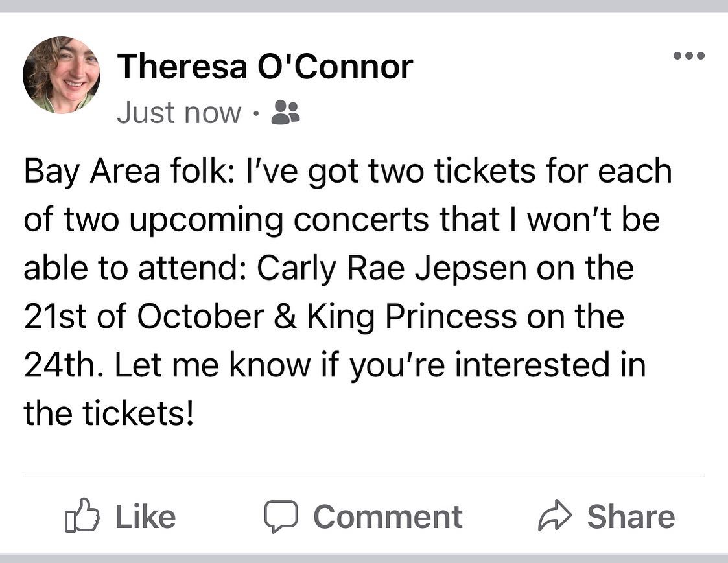Image resolution: width=728 pixels, height=563 pixels.
Task: Open Theresa O'Connor's profile picture
Action: tap(62, 75)
